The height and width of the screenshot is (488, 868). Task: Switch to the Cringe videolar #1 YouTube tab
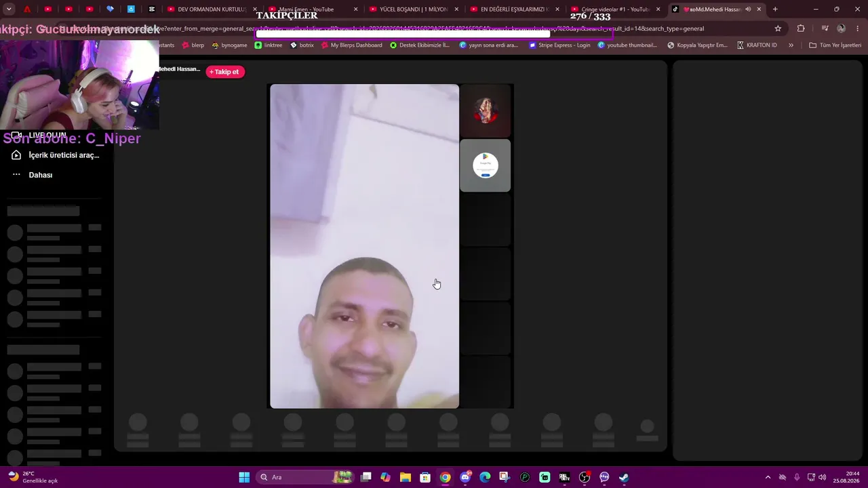pyautogui.click(x=614, y=9)
